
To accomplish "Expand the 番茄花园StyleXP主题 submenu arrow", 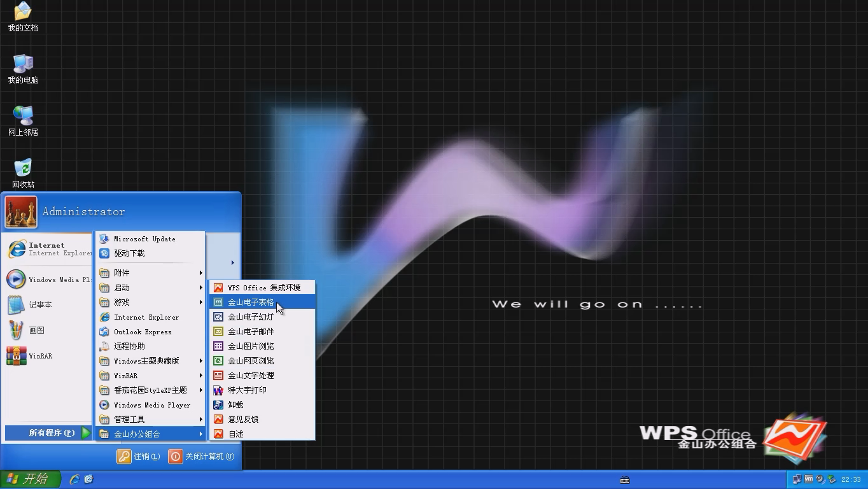I will (x=200, y=390).
